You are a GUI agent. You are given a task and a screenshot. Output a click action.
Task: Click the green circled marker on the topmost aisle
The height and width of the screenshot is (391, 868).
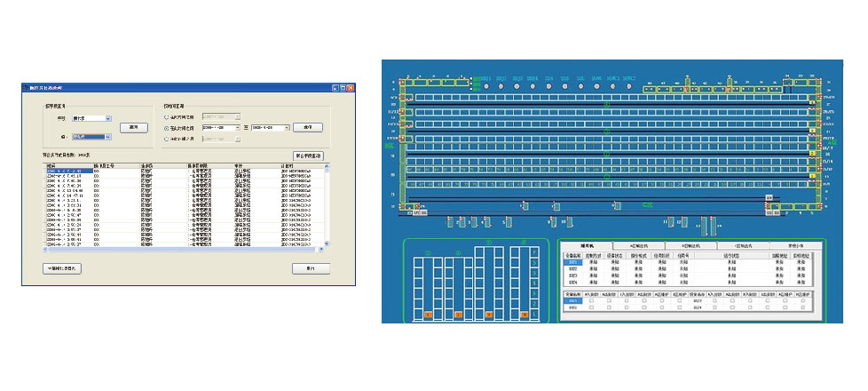(607, 104)
